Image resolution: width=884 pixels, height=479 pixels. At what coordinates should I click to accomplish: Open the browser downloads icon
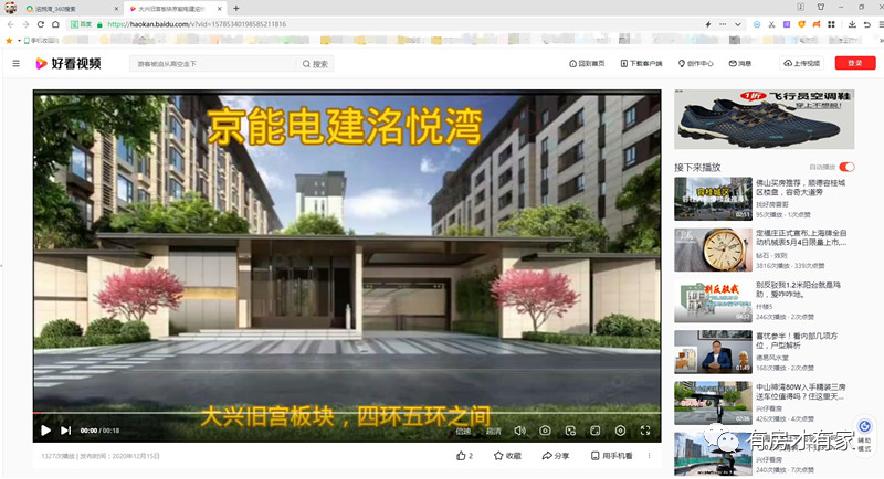[x=852, y=25]
